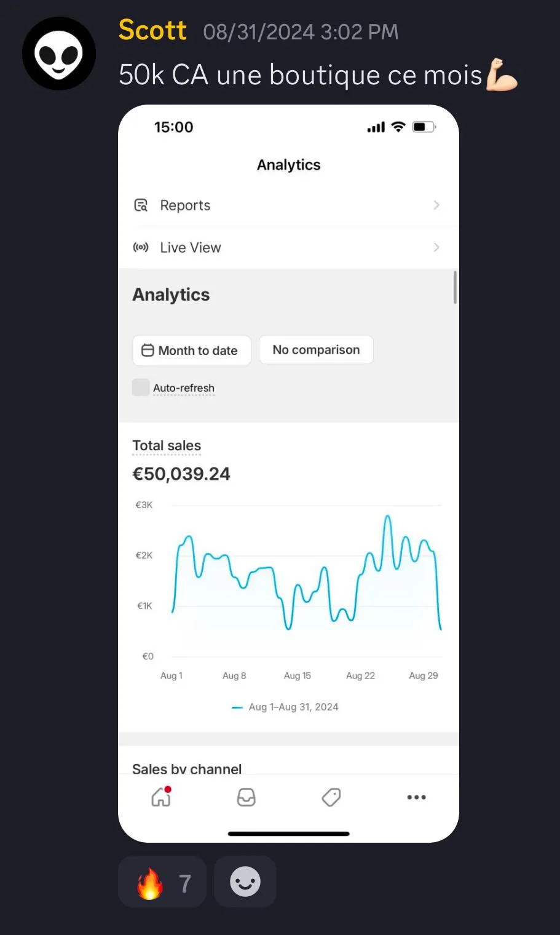Tap the home icon in bottom navigation
Image resolution: width=560 pixels, height=935 pixels.
click(161, 797)
